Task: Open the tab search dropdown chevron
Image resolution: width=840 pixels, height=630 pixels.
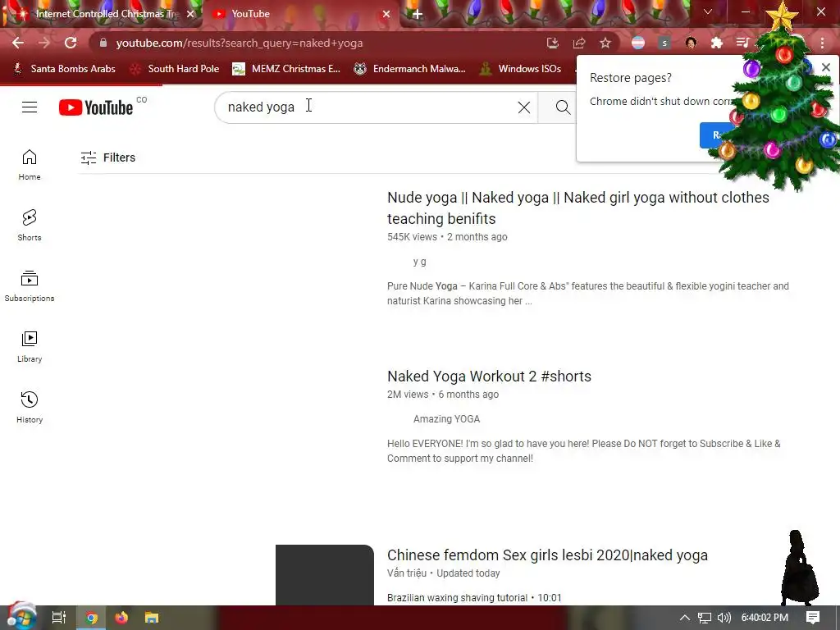Action: click(708, 11)
